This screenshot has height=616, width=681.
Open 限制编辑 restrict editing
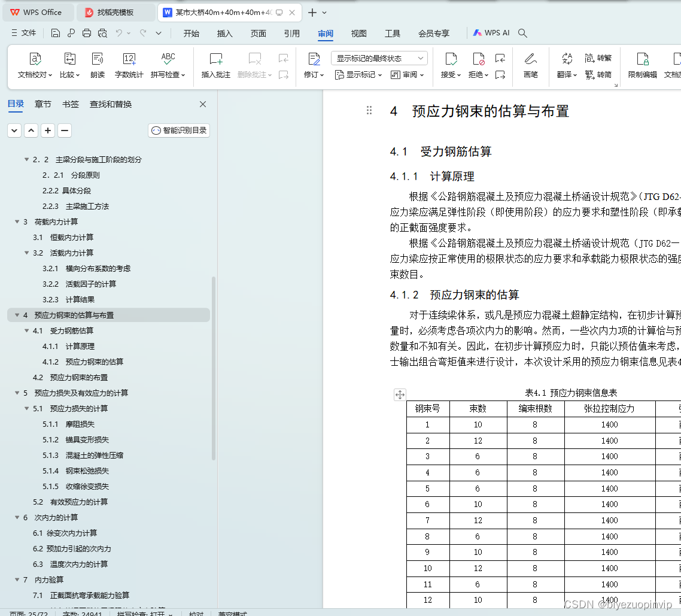tap(642, 65)
